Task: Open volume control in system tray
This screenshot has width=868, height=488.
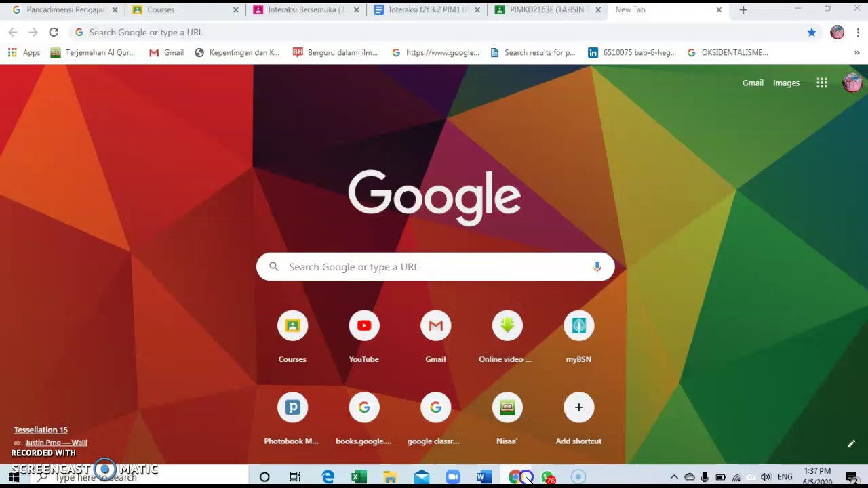Action: pos(766,477)
